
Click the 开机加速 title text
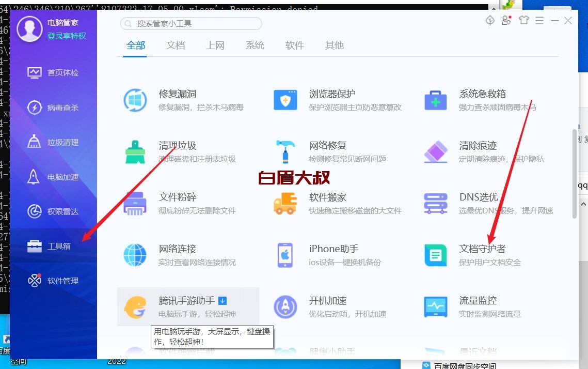pyautogui.click(x=328, y=301)
